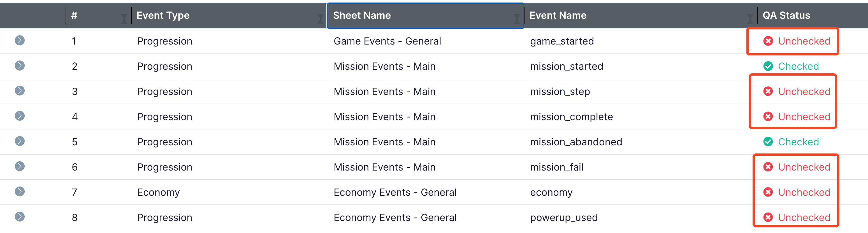Toggle Unchecked status for economy event
Screen dimensions: 868x233
(x=797, y=192)
